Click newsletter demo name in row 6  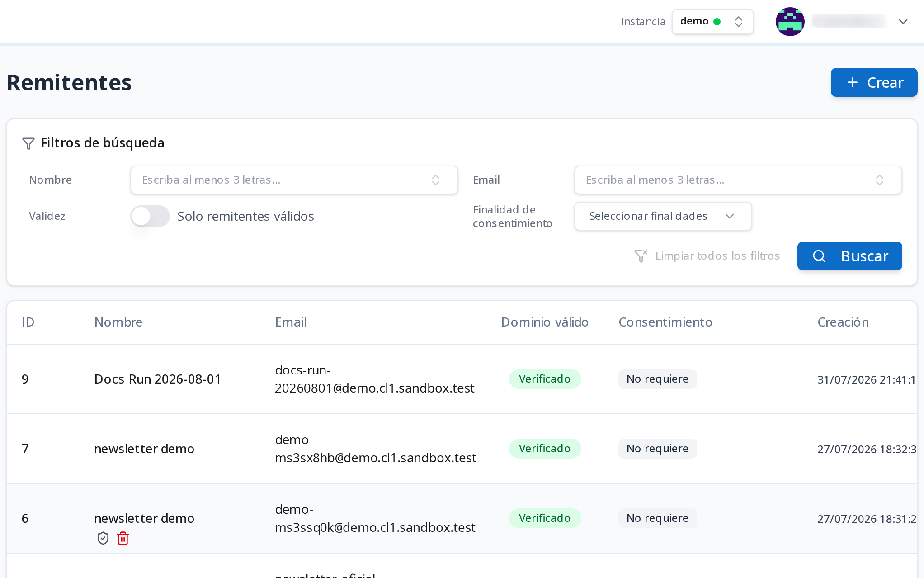(x=144, y=518)
